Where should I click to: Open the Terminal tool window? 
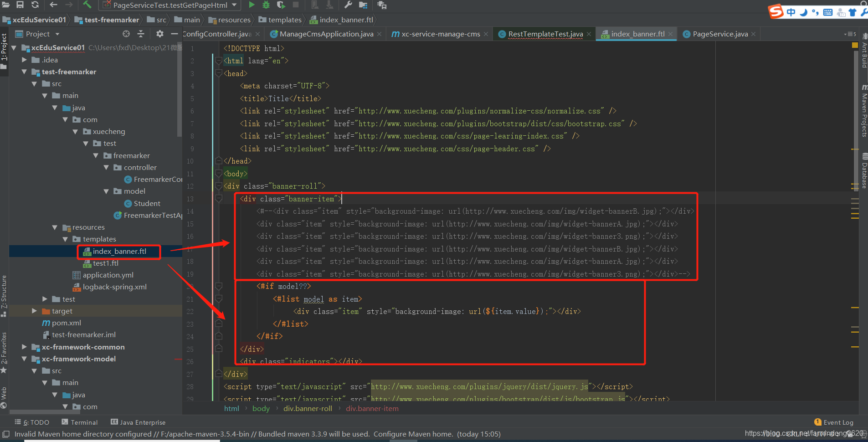pos(80,422)
